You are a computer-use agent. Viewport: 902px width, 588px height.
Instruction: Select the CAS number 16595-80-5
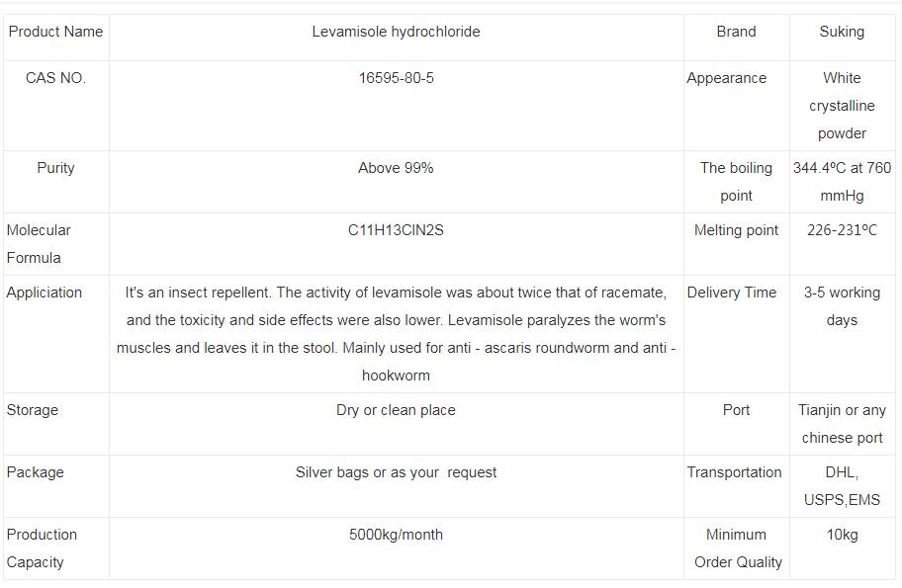[396, 78]
